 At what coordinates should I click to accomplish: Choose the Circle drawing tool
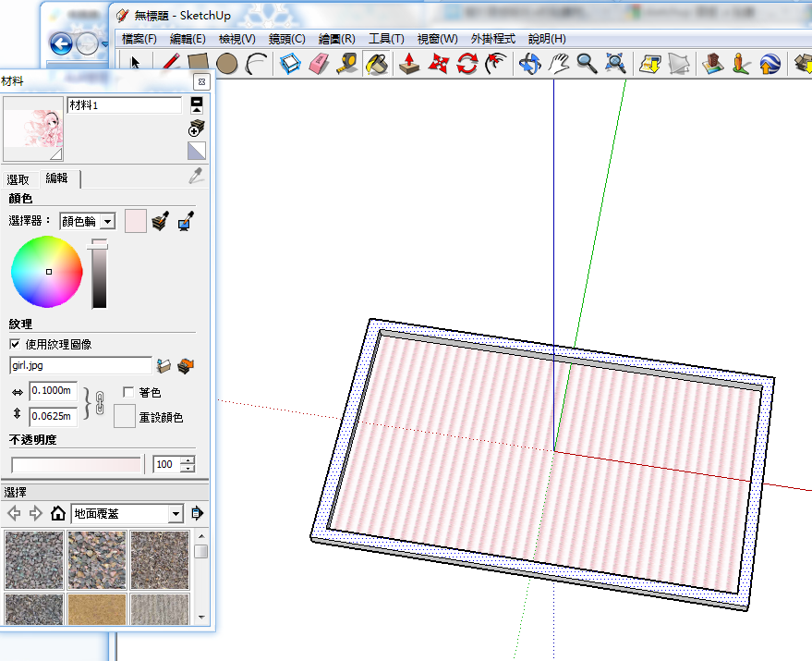click(227, 64)
